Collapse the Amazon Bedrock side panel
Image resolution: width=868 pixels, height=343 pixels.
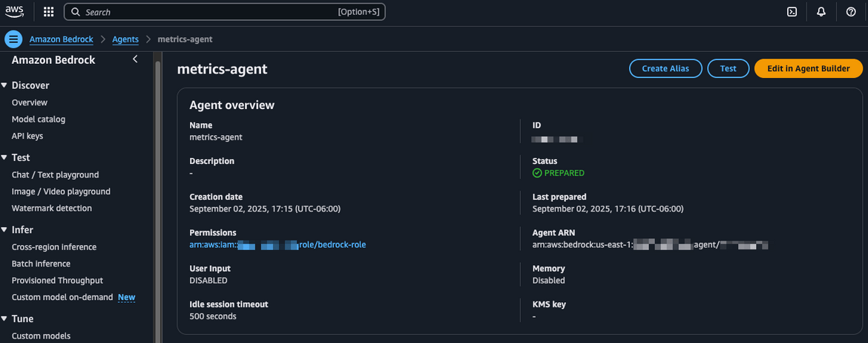(x=135, y=59)
